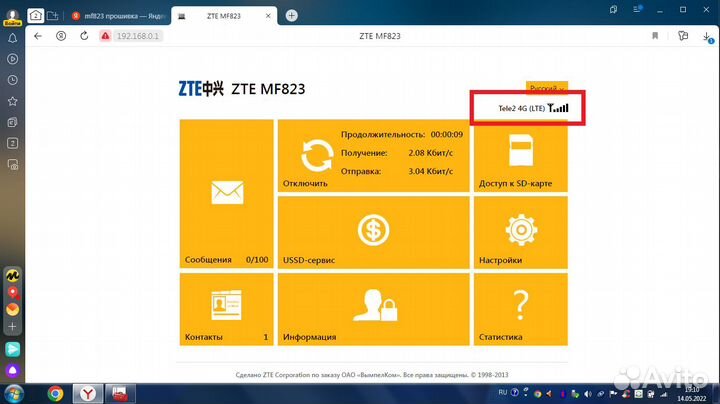Click the ZTE MF823 page heading

268,89
